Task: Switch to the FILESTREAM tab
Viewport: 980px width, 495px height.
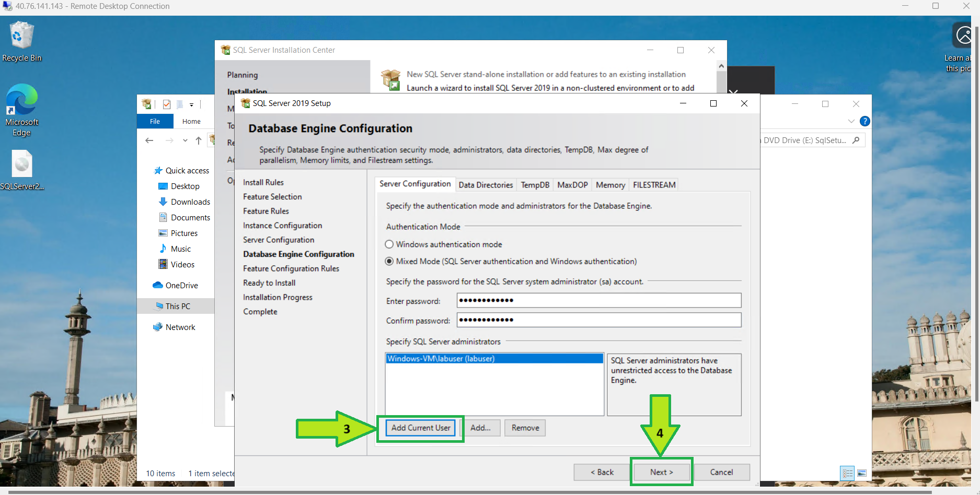Action: [x=654, y=185]
